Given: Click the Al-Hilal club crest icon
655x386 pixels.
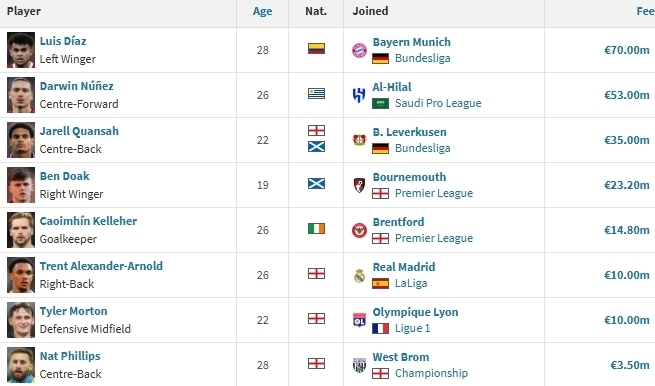Looking at the screenshot, I should click(x=359, y=95).
